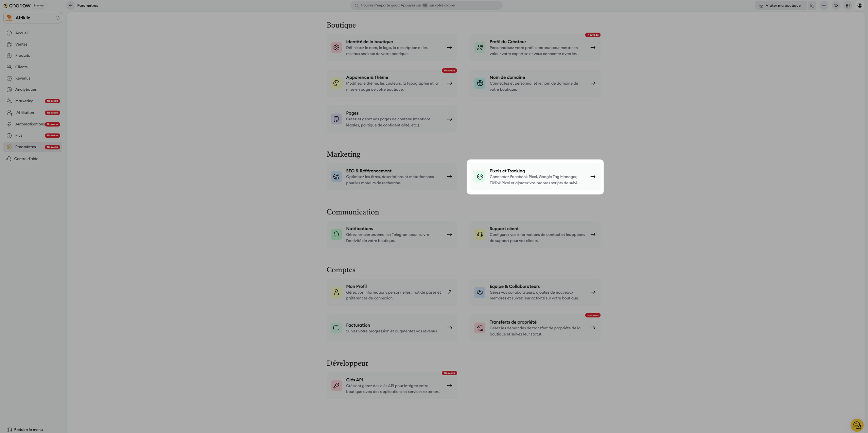Open Affiliation menu item
This screenshot has width=868, height=433.
pos(25,112)
